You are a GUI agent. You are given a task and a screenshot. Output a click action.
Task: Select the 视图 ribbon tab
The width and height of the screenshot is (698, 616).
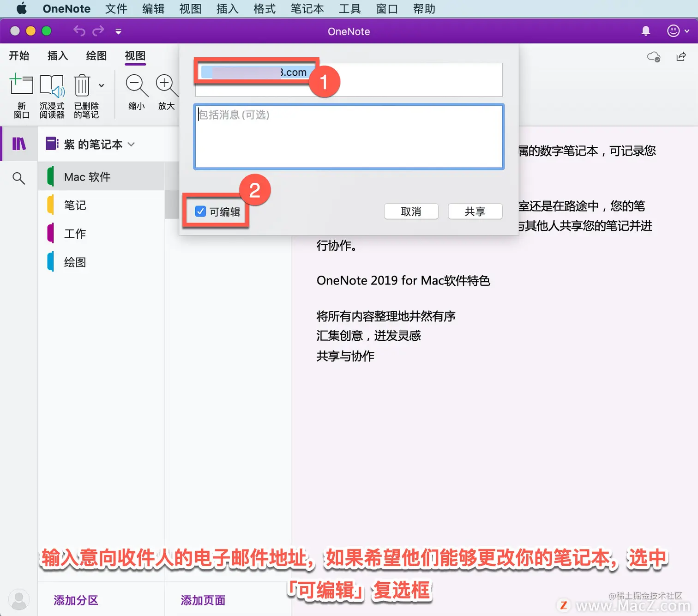135,56
